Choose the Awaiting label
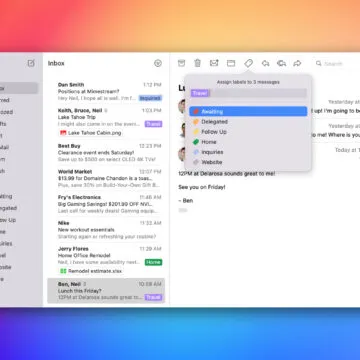Screen dimensions: 360x360 pyautogui.click(x=248, y=112)
